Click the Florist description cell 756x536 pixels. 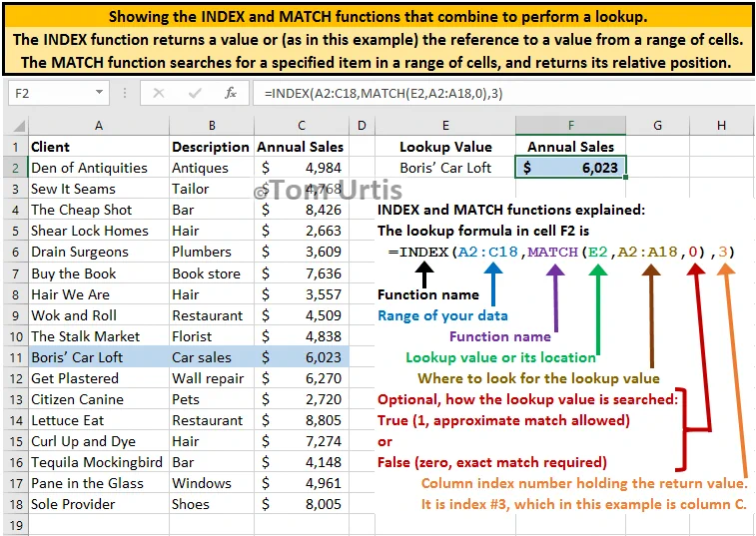point(212,336)
